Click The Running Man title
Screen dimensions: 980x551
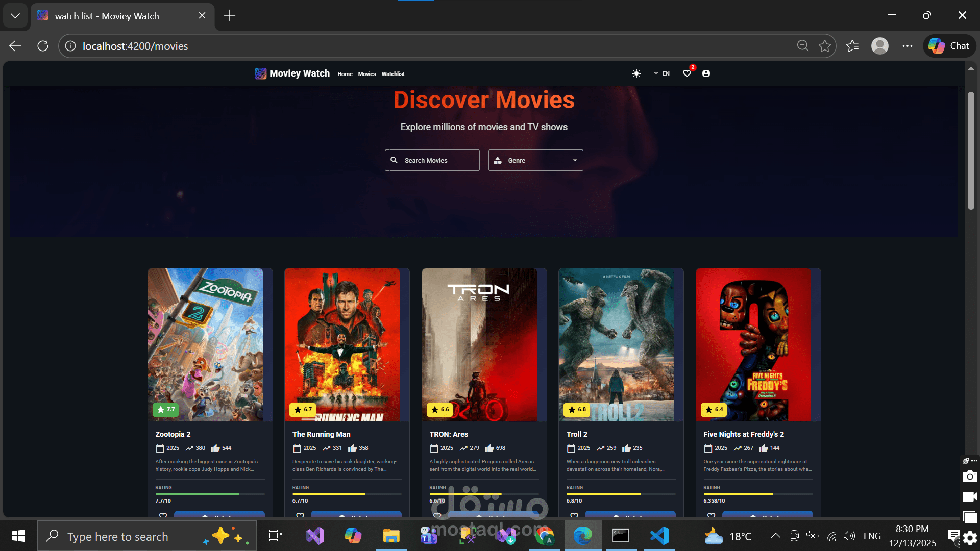point(322,434)
